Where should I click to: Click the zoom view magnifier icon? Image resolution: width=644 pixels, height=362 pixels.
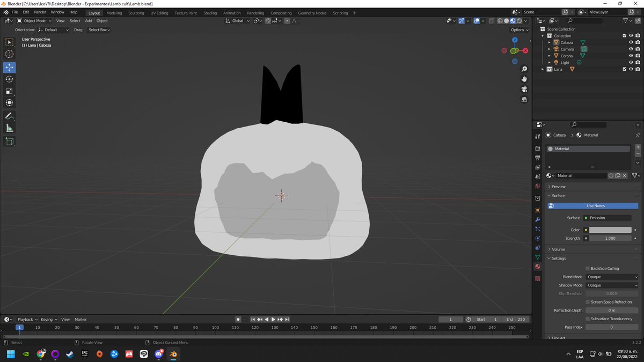[x=524, y=69]
